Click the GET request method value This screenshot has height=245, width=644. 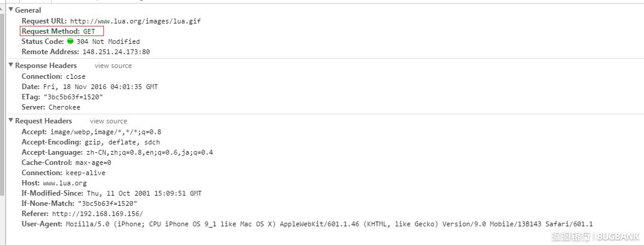(x=90, y=31)
